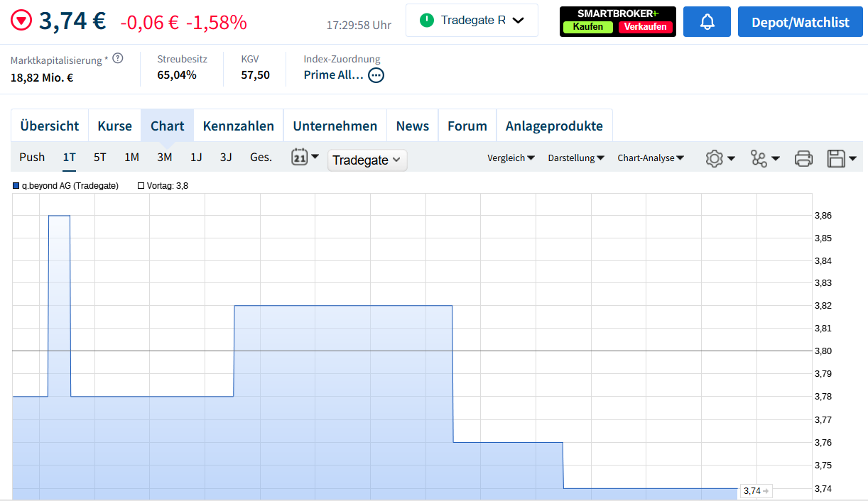Open the Kennzahlen tab
Viewport: 868px width, 501px height.
[239, 126]
